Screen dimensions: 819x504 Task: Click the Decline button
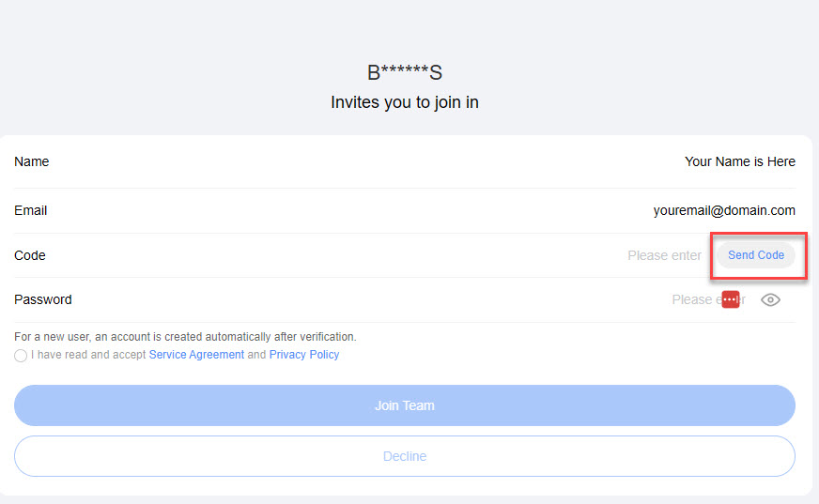pyautogui.click(x=405, y=456)
